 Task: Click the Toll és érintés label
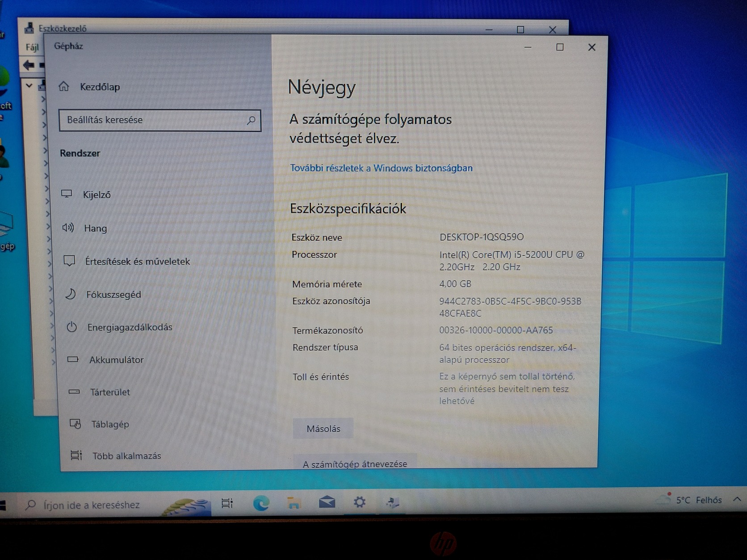(x=321, y=376)
